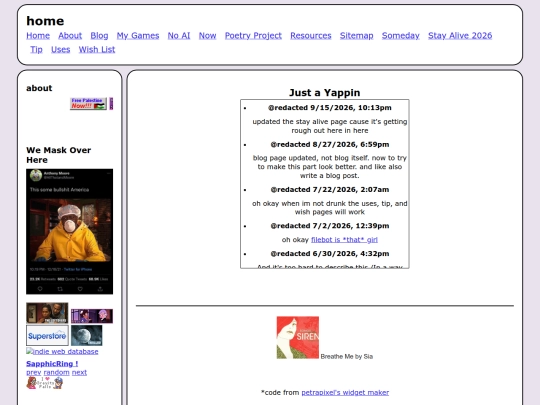Go to the Resources page
This screenshot has width=540, height=405.
click(311, 36)
